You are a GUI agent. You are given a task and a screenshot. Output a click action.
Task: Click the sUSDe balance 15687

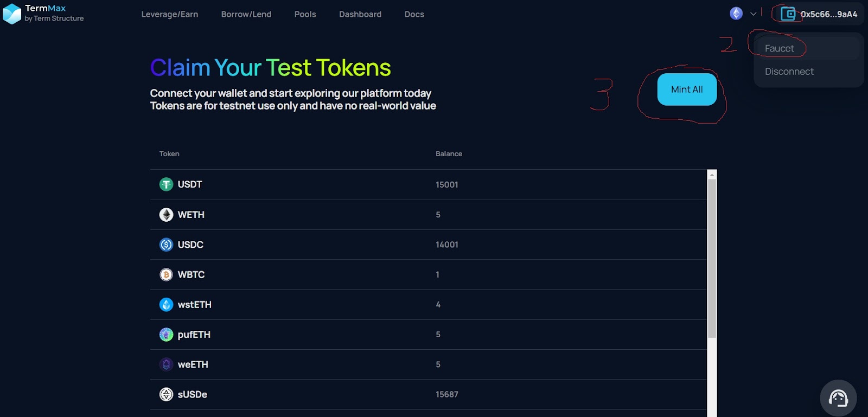point(447,394)
